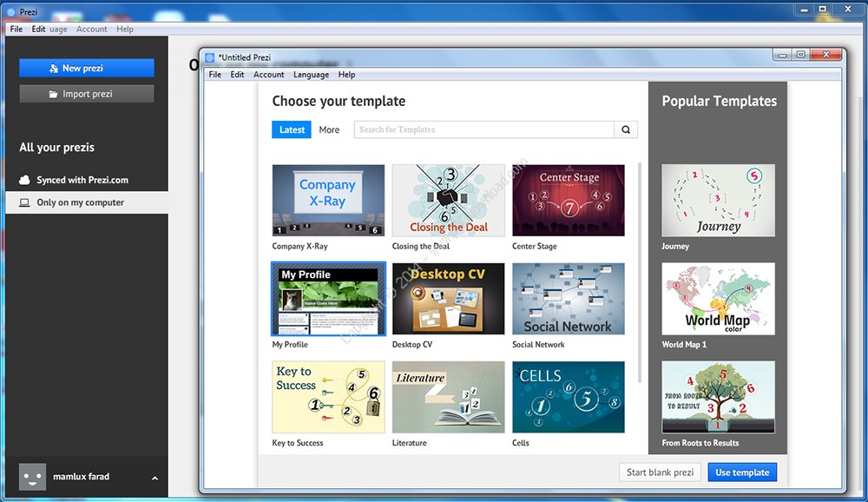The image size is (868, 502).
Task: Open File menu in main Prezi window
Action: click(16, 29)
